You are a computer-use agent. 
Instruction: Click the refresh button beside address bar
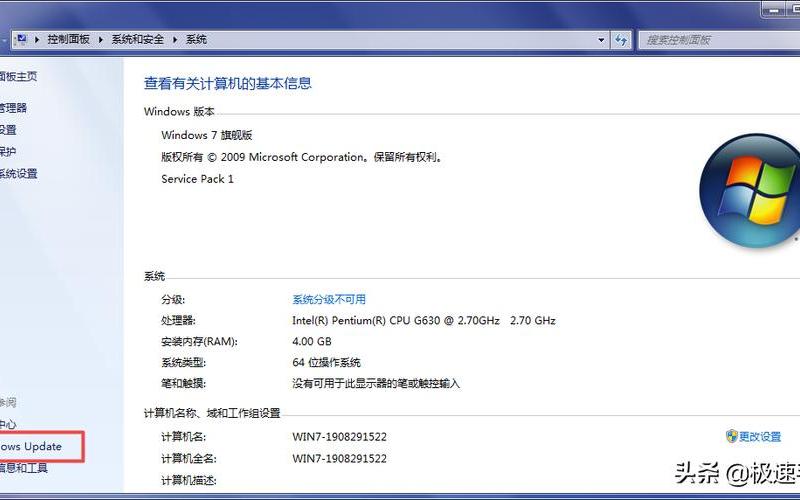[x=621, y=40]
